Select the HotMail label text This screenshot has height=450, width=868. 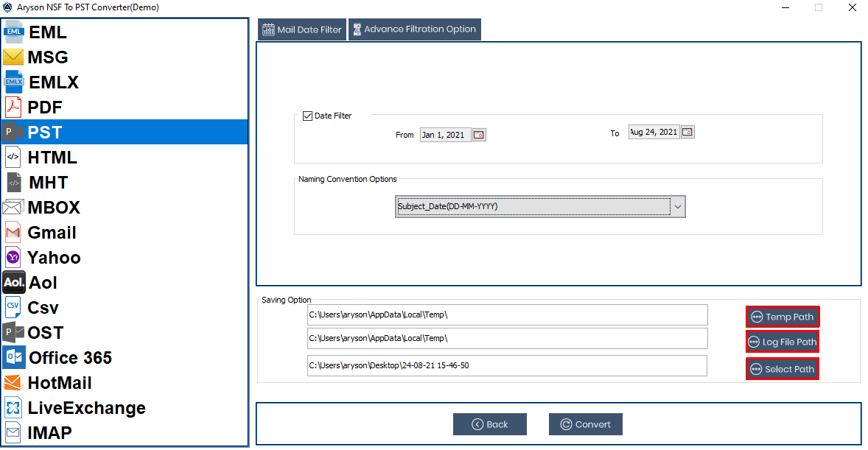60,383
